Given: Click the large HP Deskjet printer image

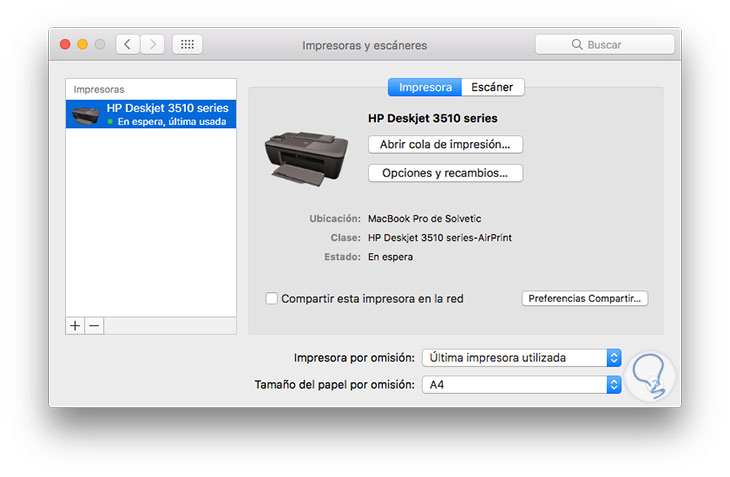Looking at the screenshot, I should coord(306,159).
